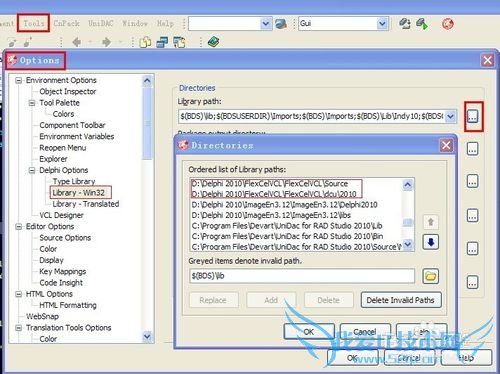Select Type Library tree item

(74, 181)
